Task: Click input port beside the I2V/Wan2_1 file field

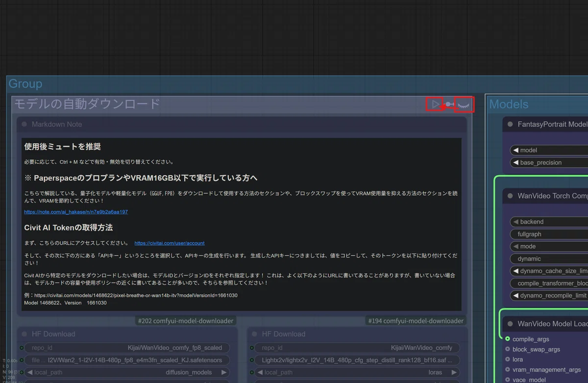Action: click(22, 360)
